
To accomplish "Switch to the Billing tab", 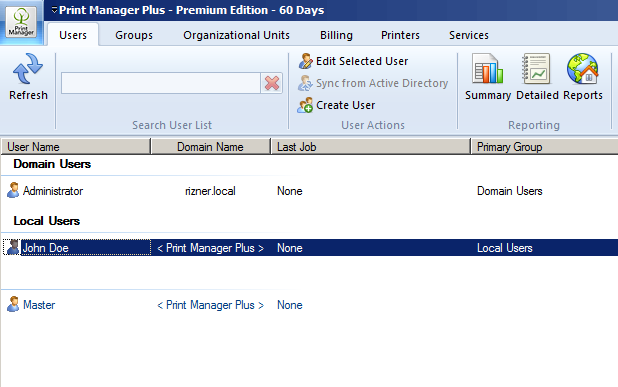I will (336, 35).
